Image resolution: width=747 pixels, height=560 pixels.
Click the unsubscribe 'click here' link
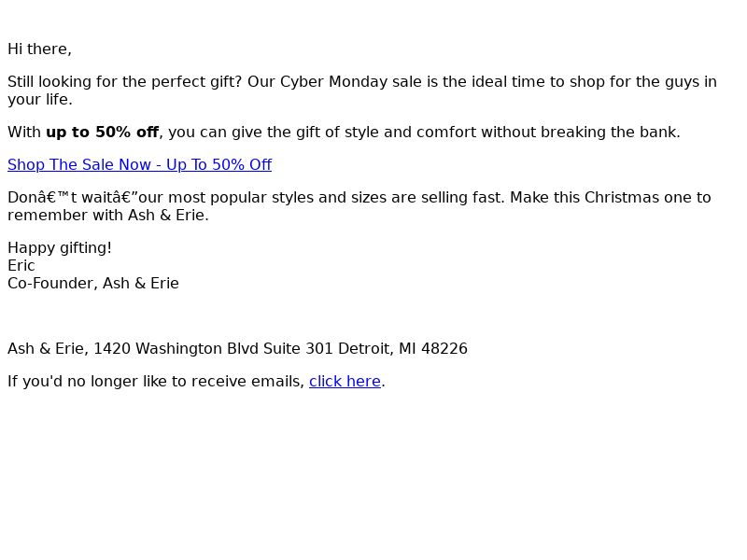click(x=345, y=382)
